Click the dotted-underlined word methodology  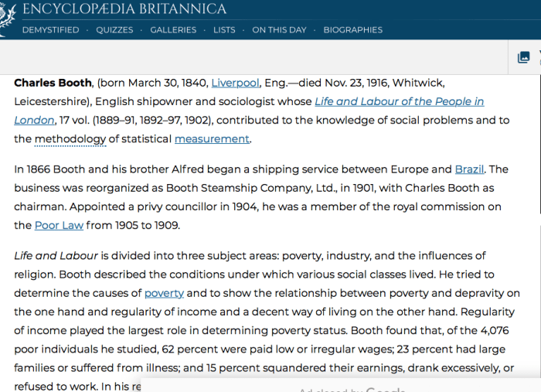[70, 139]
